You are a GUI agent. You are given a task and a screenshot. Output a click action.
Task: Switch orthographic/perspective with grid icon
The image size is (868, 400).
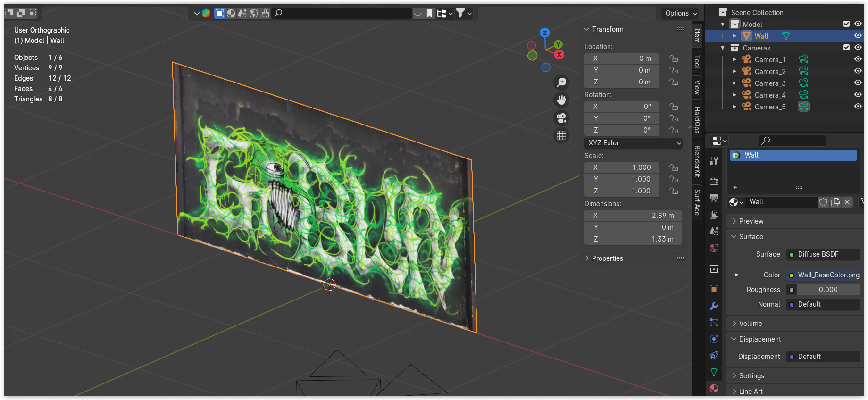[x=561, y=135]
